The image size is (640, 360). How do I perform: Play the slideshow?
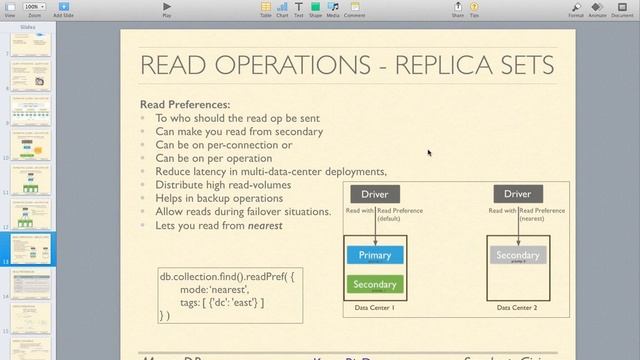point(167,9)
